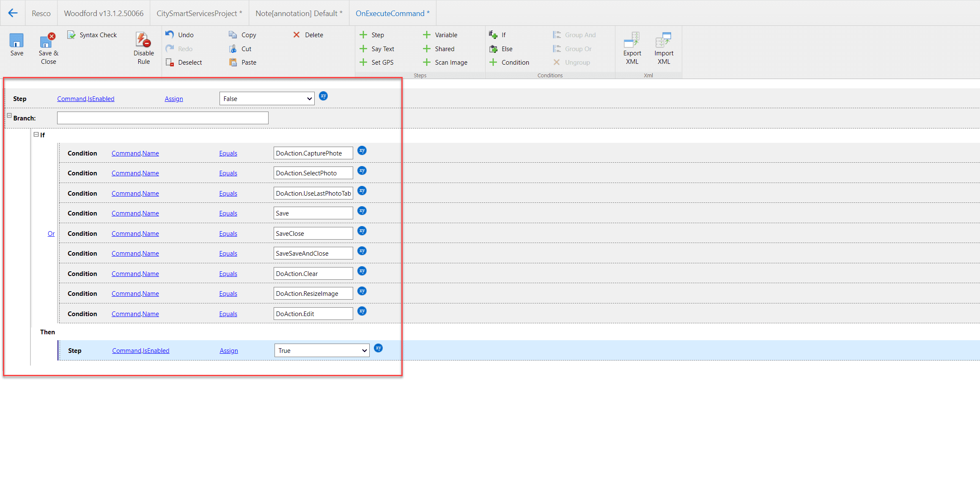The height and width of the screenshot is (486, 980).
Task: Open expression editor for SaveClose condition
Action: (362, 231)
